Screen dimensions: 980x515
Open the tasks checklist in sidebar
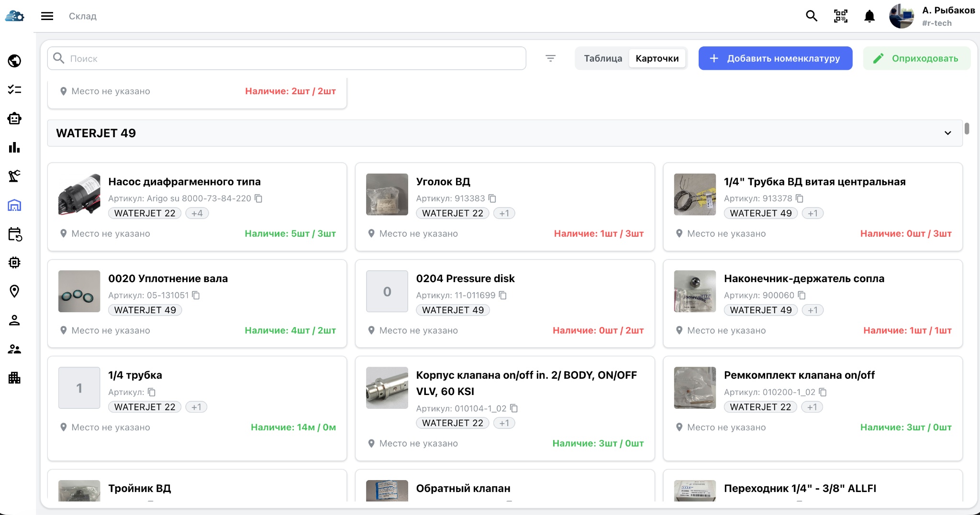pos(14,89)
